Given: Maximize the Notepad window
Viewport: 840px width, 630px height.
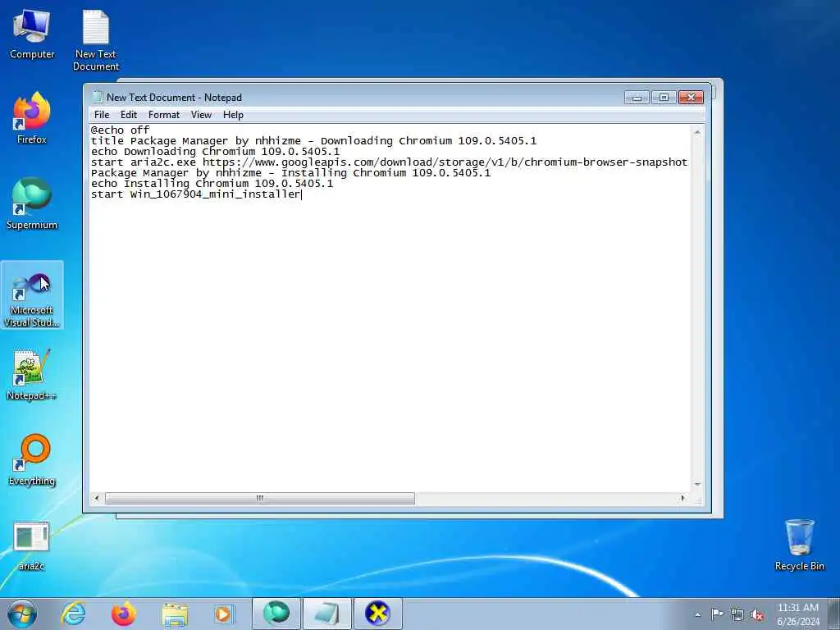Looking at the screenshot, I should [x=664, y=98].
